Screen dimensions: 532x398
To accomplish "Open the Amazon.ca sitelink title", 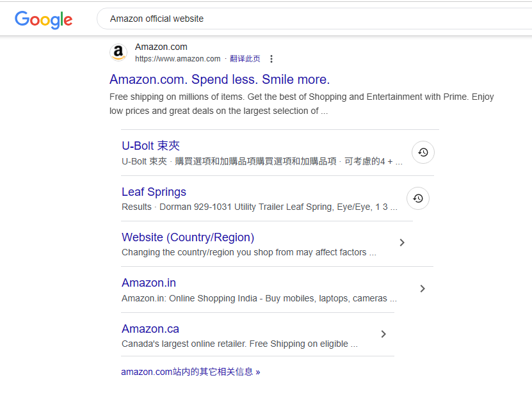I will 150,329.
